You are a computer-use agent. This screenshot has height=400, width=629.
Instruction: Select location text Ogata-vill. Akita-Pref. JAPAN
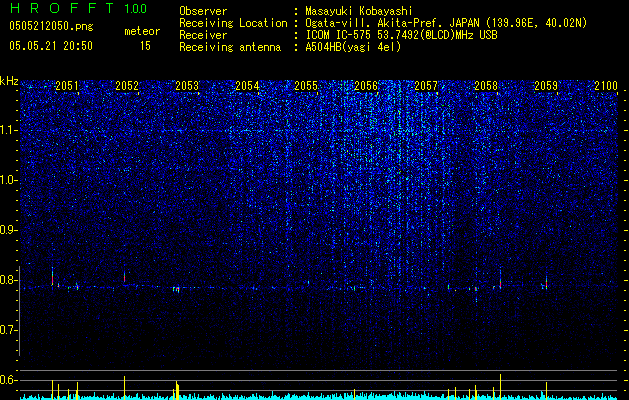point(392,23)
